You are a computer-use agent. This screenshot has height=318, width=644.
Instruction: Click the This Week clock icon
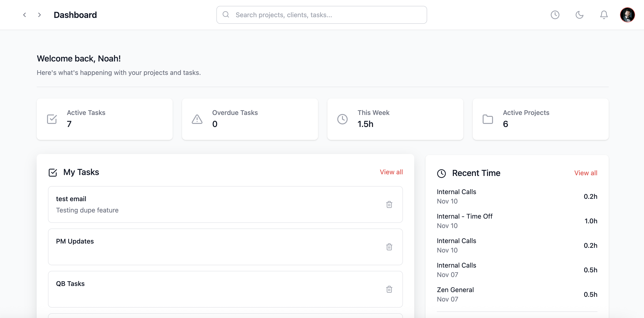(342, 119)
